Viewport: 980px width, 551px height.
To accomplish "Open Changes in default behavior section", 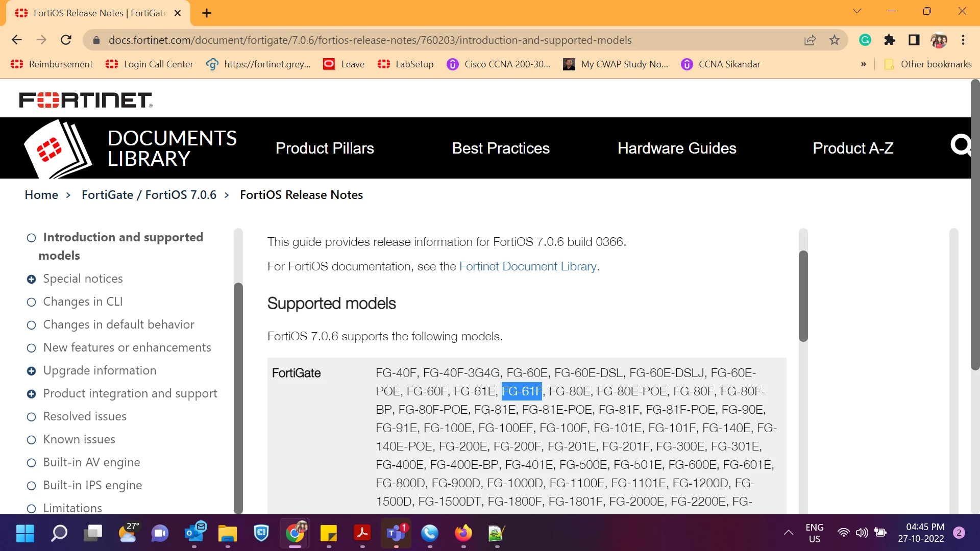I will point(118,324).
